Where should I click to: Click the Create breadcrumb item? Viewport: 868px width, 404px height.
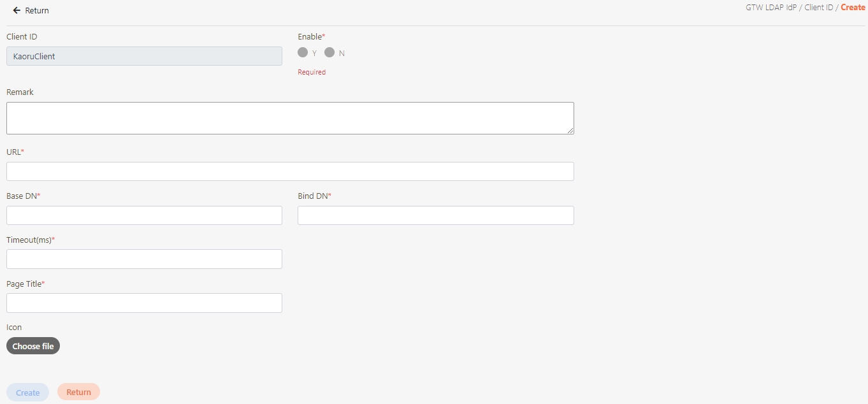tap(853, 8)
